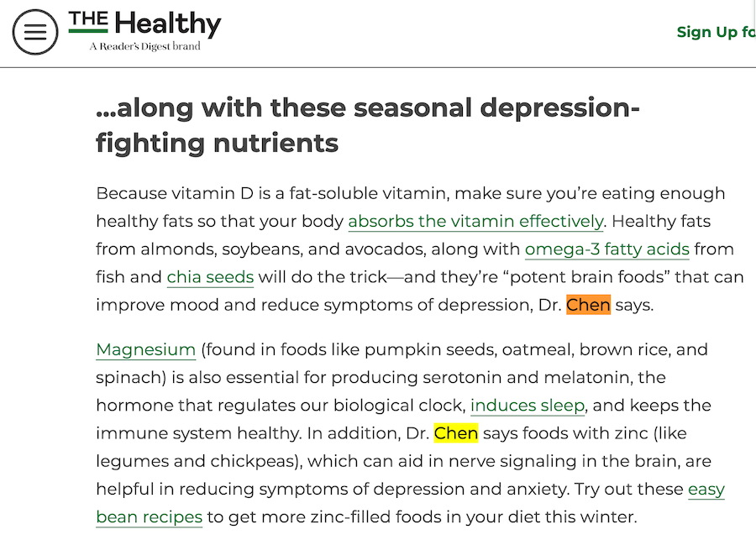Screen dimensions: 756x545
Task: Click the orange-highlighted Chen match
Action: tap(588, 305)
